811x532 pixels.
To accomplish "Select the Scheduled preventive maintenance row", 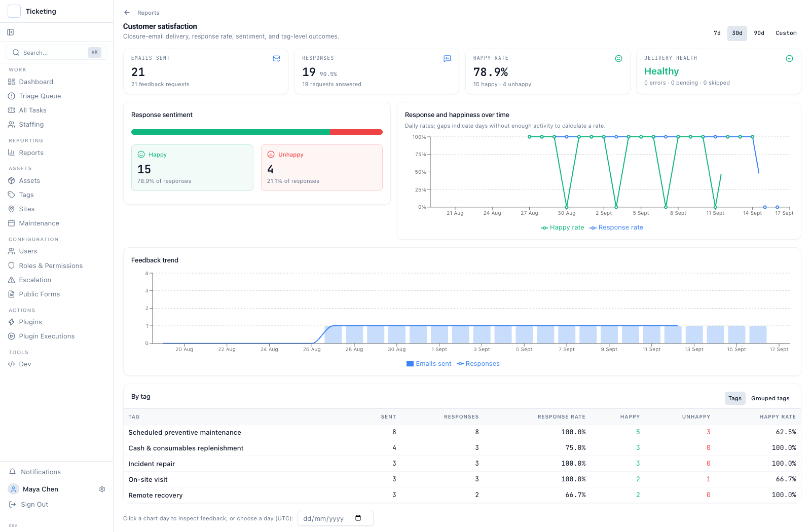I will point(462,433).
